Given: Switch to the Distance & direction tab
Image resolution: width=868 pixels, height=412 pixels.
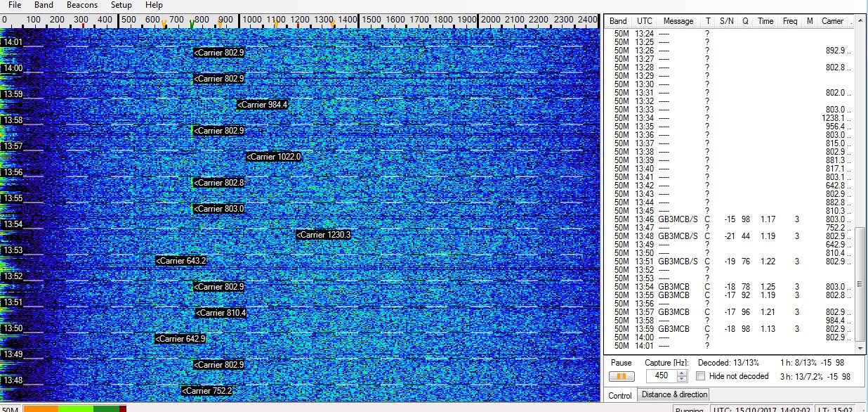Looking at the screenshot, I should pos(674,394).
